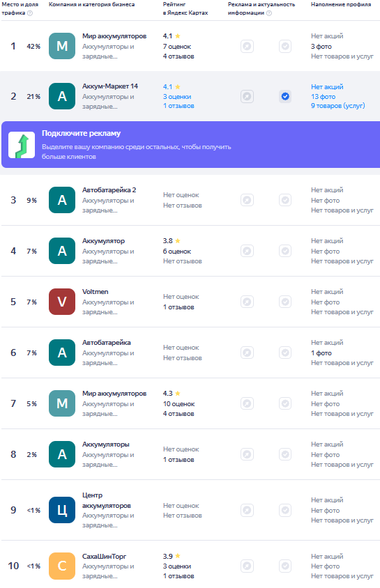Click the Подключите рекламу banner title
Image resolution: width=380 pixels, height=588 pixels.
82,133
